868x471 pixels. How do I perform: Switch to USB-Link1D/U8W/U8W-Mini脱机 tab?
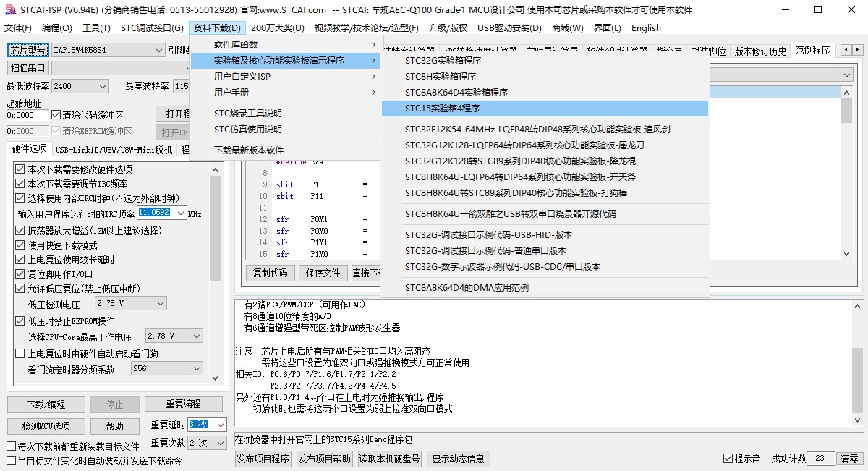point(114,150)
